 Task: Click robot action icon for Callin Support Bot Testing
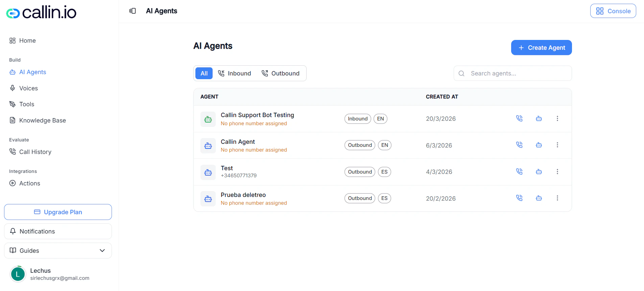[x=539, y=118]
